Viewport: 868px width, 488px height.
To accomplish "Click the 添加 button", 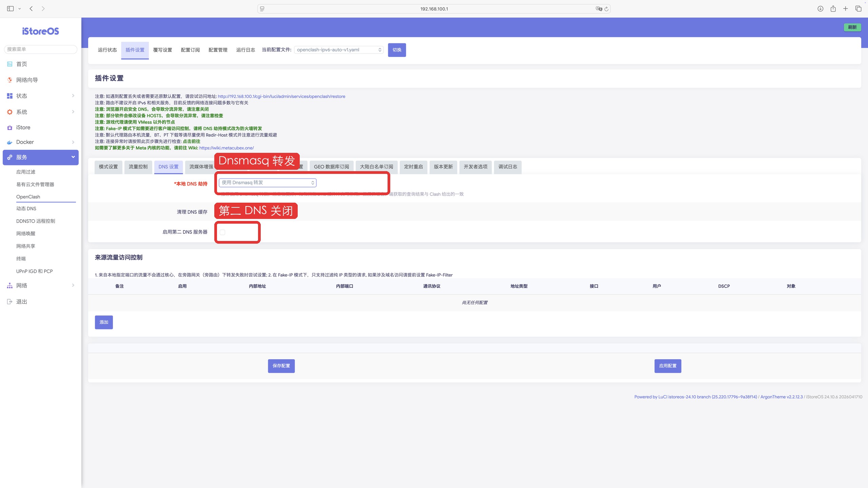I will tap(104, 322).
